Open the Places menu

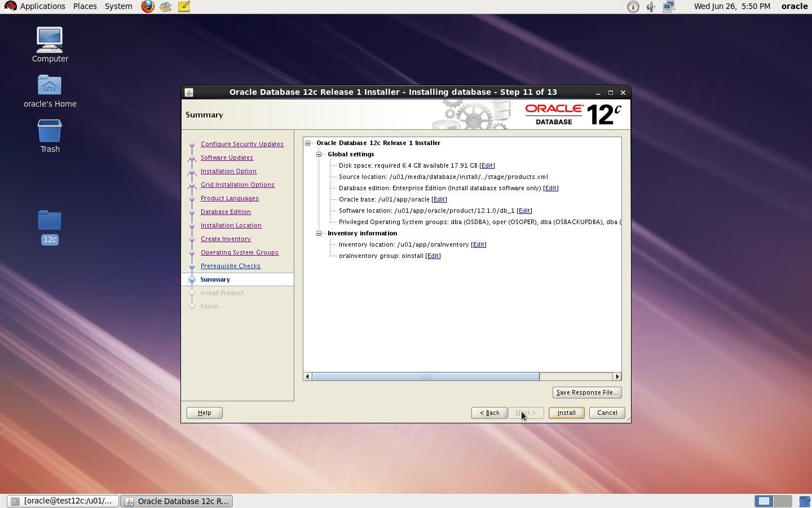tap(85, 6)
